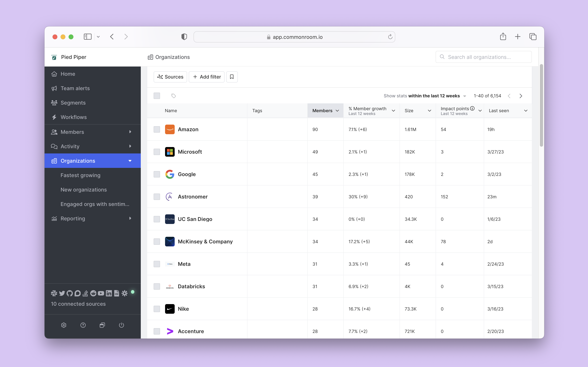Viewport: 588px width, 367px height.
Task: Open the Size column sort dropdown
Action: click(429, 111)
